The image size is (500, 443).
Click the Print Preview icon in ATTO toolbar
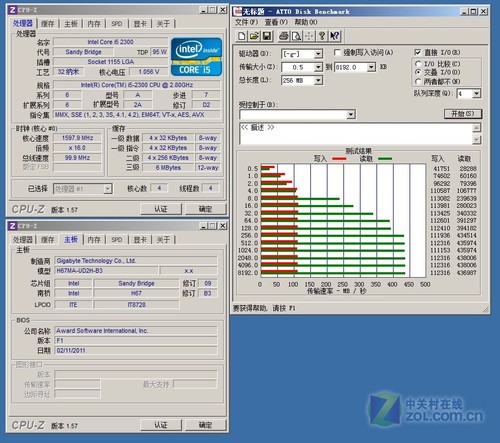[296, 36]
